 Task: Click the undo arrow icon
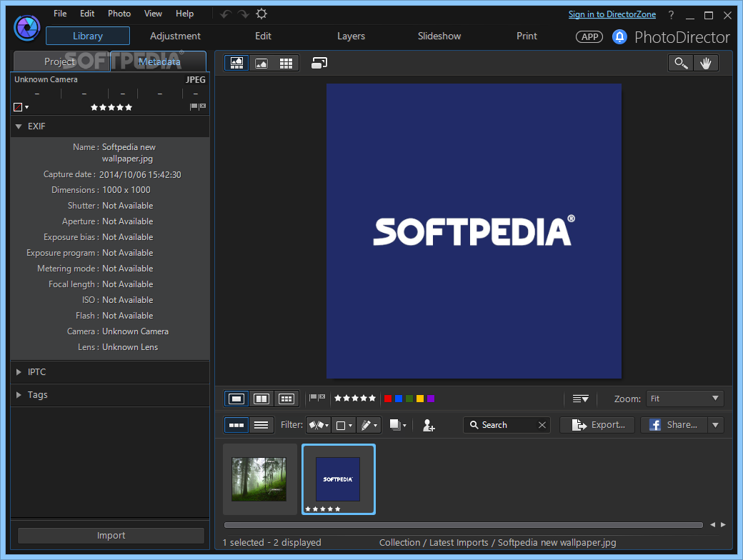pyautogui.click(x=226, y=14)
